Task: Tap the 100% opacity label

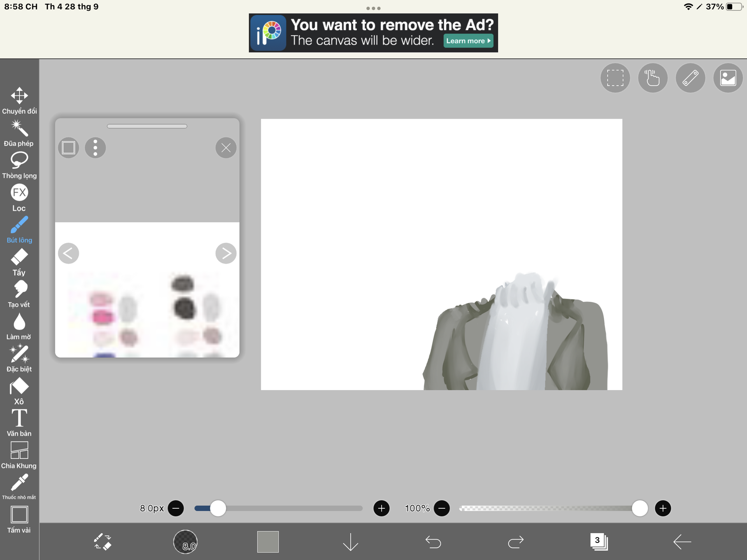Action: pyautogui.click(x=417, y=508)
